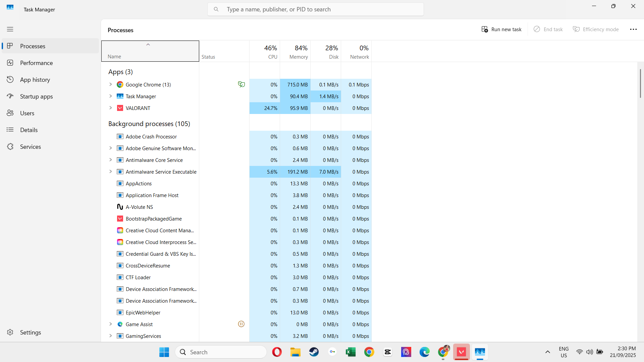Open the Services page icon
This screenshot has width=644, height=362.
[x=10, y=147]
